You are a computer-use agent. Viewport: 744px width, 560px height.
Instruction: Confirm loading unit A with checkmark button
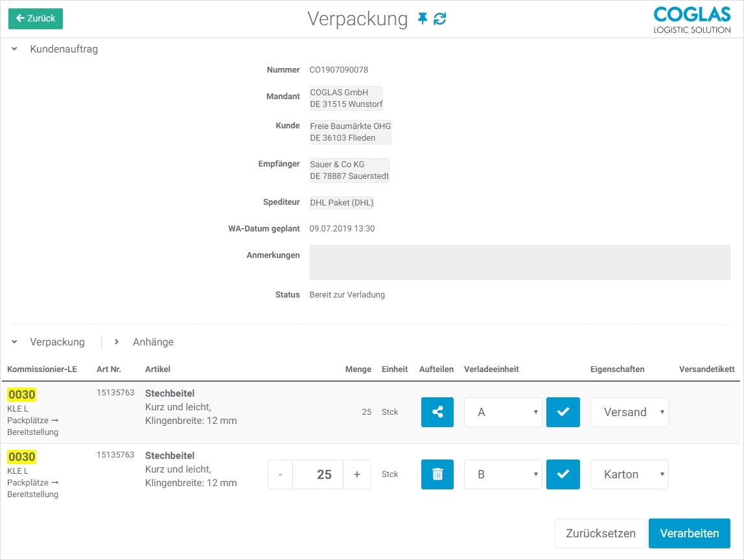click(563, 412)
